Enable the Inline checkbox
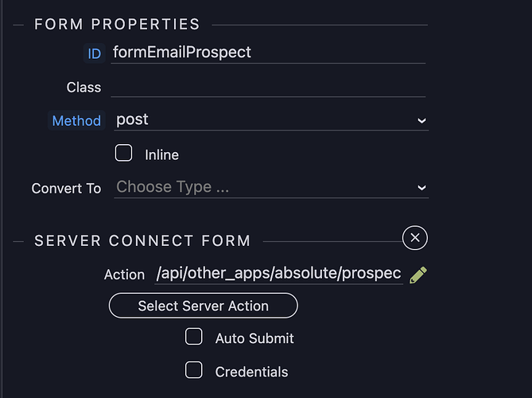 (123, 153)
